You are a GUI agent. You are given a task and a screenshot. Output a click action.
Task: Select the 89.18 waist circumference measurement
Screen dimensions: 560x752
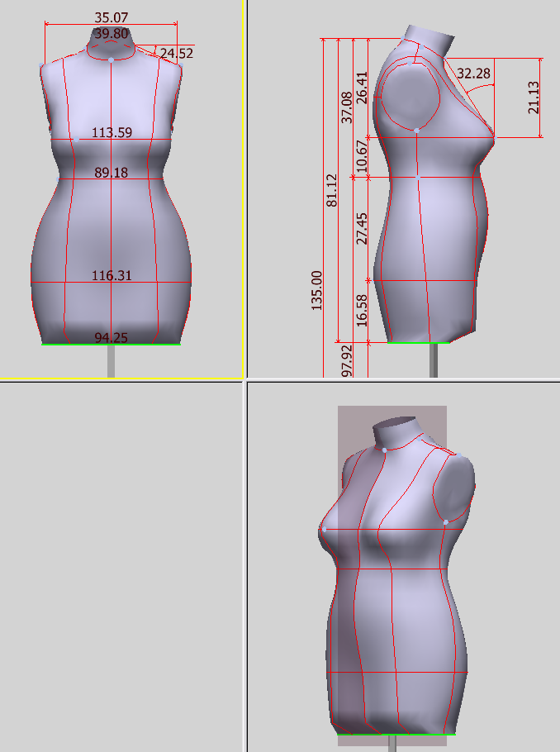pyautogui.click(x=112, y=173)
